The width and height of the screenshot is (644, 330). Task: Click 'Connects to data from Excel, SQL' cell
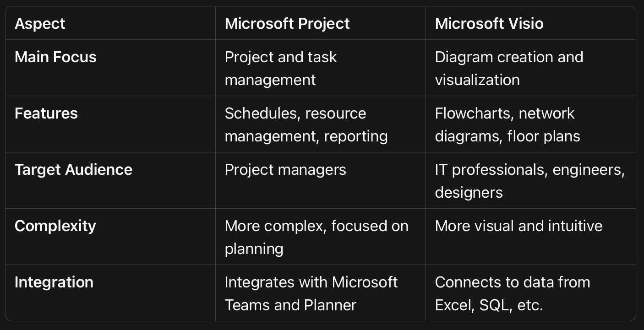click(512, 293)
